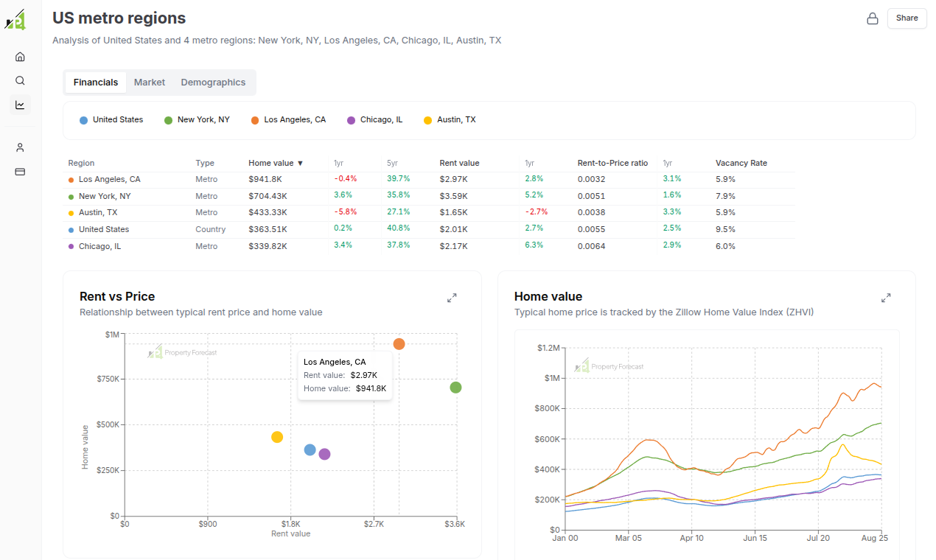The width and height of the screenshot is (936, 560).
Task: Click the search icon in sidebar
Action: [20, 80]
